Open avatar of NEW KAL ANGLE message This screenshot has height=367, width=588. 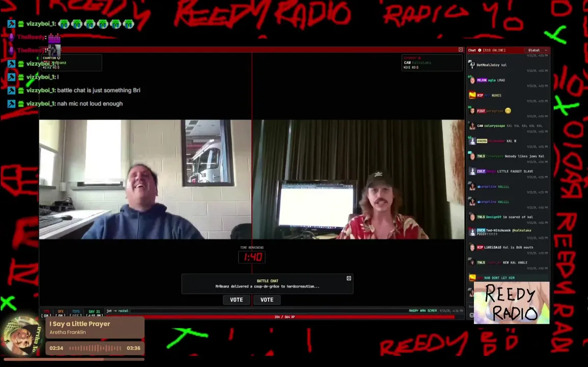pos(472,263)
